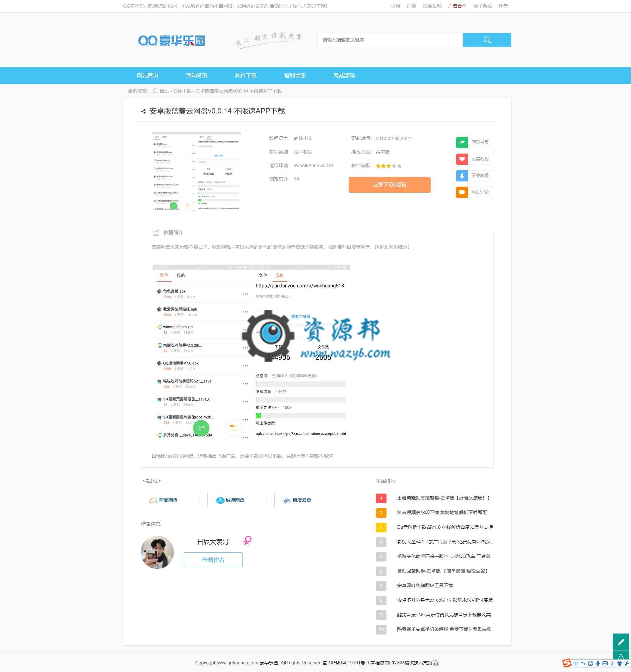The image size is (631, 672).
Task: Click the share icon beside the article title
Action: [x=143, y=111]
